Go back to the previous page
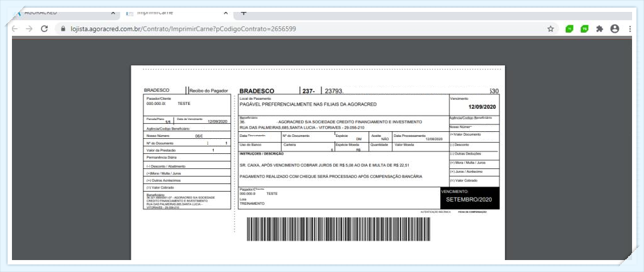Screen dimensions: 644x272 click(x=15, y=29)
